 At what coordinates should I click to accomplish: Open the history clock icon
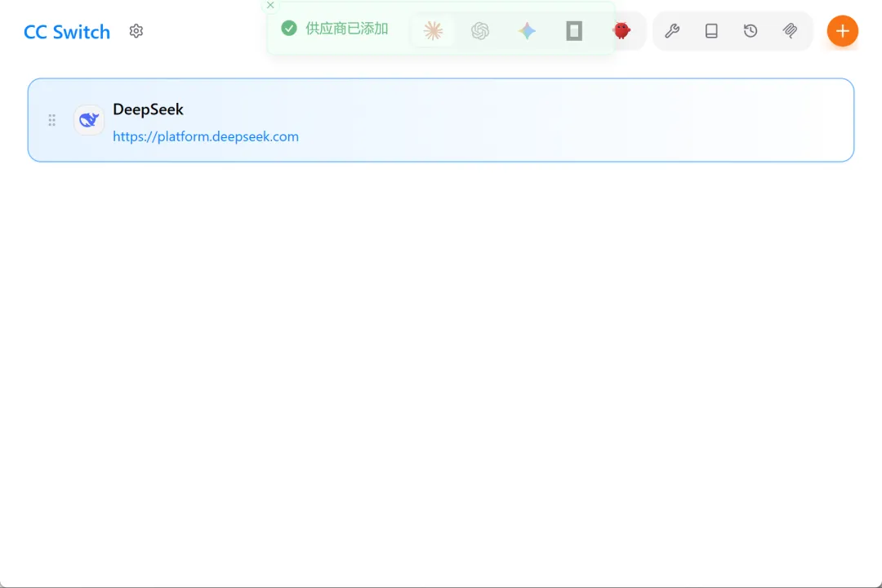click(x=751, y=31)
